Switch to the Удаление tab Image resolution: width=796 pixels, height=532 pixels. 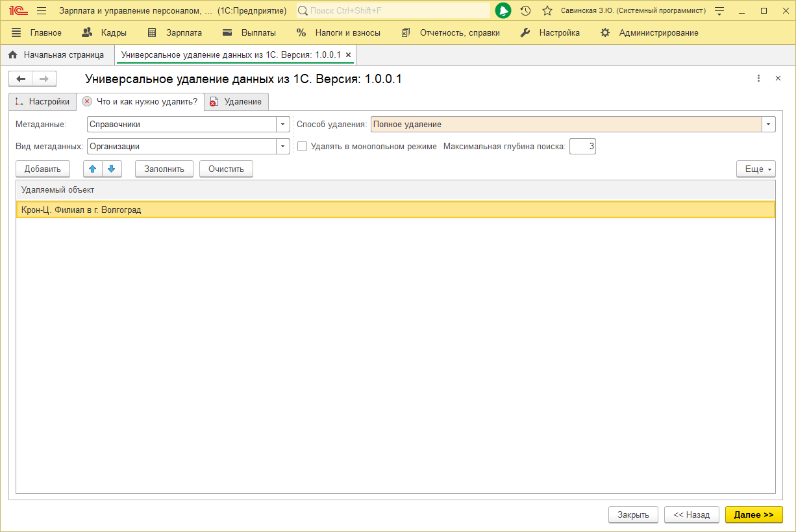[x=236, y=102]
